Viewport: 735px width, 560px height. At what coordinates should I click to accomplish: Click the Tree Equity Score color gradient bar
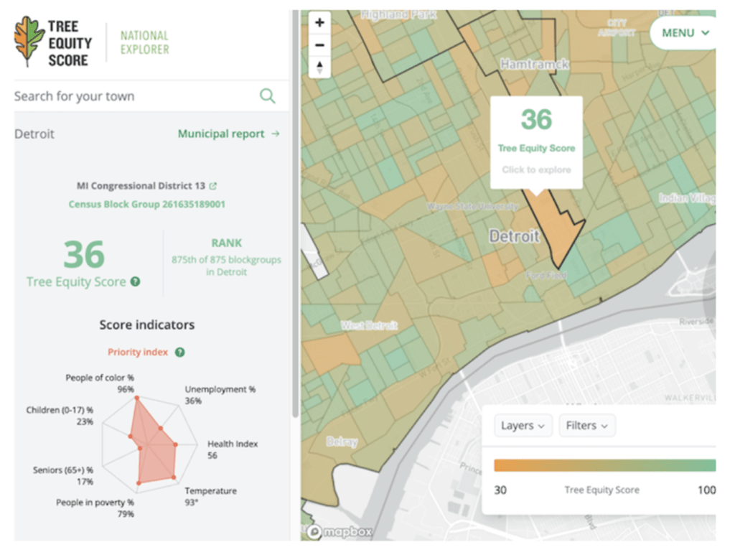pos(604,465)
